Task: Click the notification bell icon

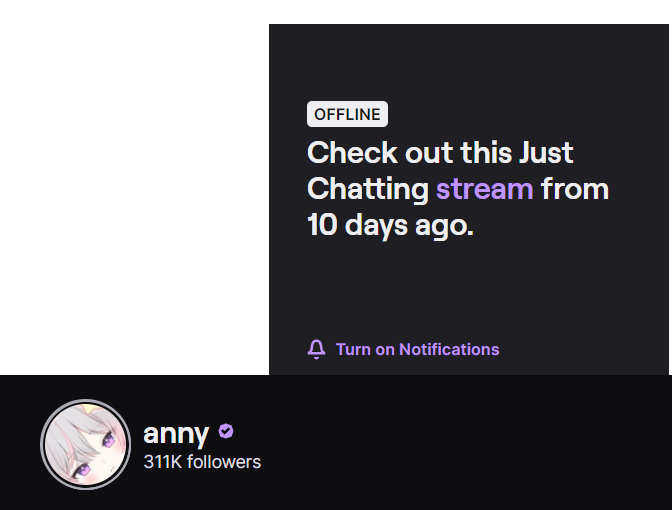Action: point(317,349)
